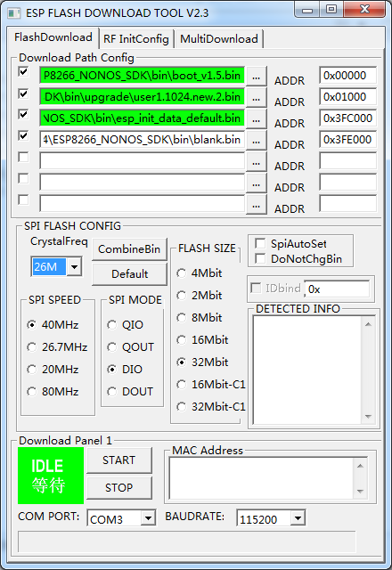The height and width of the screenshot is (570, 392).
Task: Click the green IDLE status indicator
Action: tap(51, 476)
